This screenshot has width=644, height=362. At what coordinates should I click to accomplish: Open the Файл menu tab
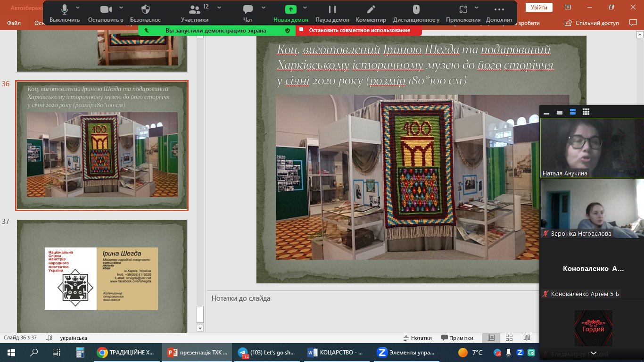pos(14,23)
